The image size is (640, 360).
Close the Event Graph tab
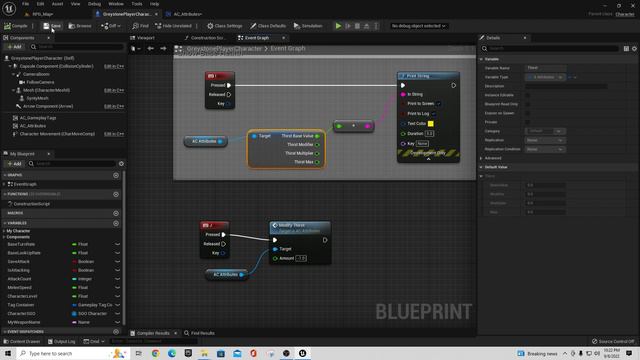pos(284,38)
